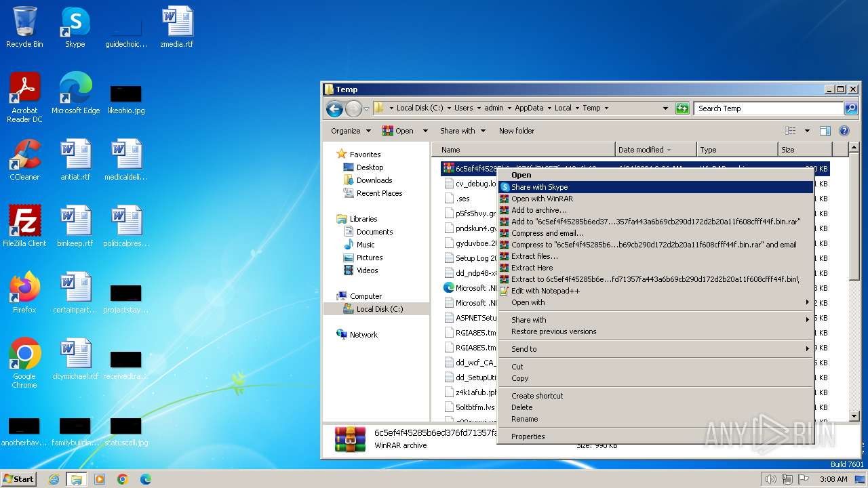868x488 pixels.
Task: Click AppData in address breadcrumb
Action: (x=529, y=108)
